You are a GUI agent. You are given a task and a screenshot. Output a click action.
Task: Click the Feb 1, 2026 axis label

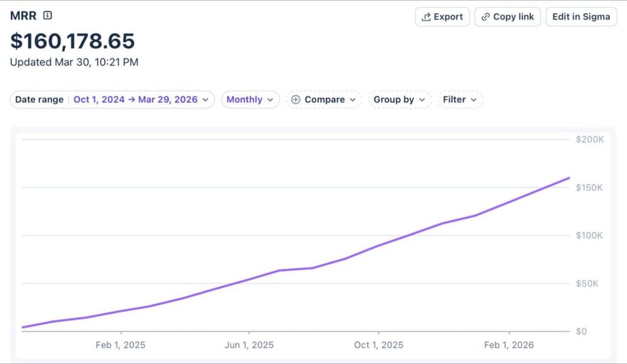(x=509, y=345)
